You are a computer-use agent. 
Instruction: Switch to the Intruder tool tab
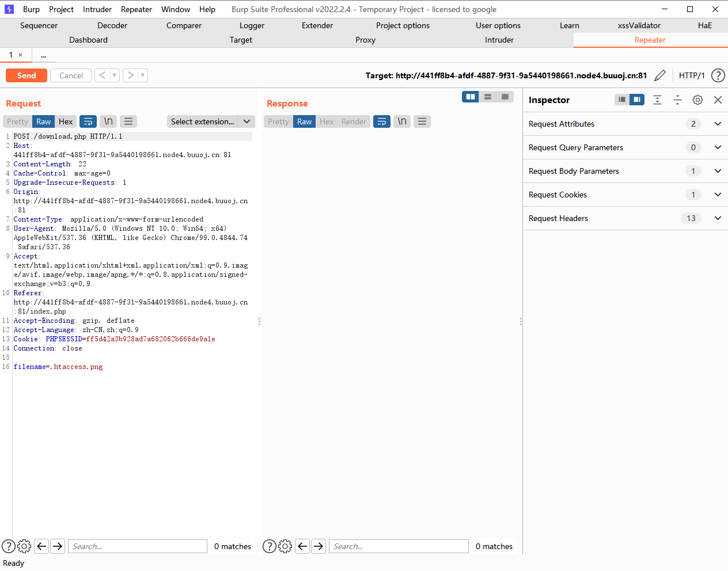click(x=499, y=40)
